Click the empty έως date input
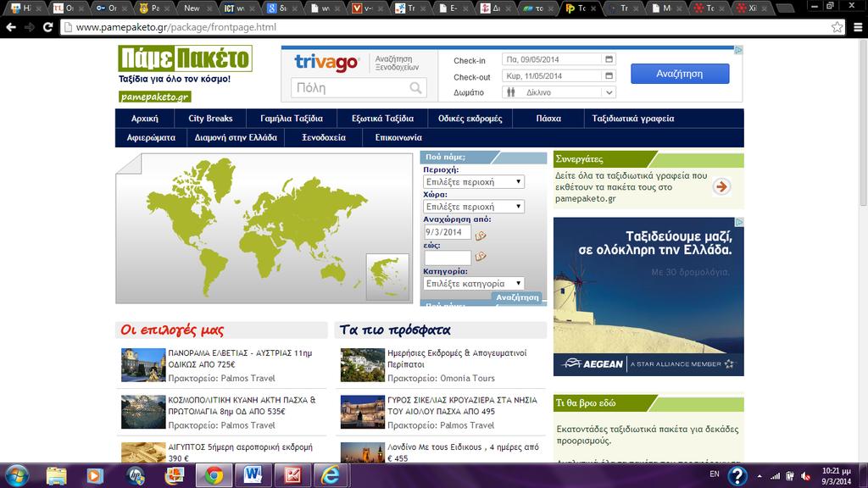 (448, 258)
